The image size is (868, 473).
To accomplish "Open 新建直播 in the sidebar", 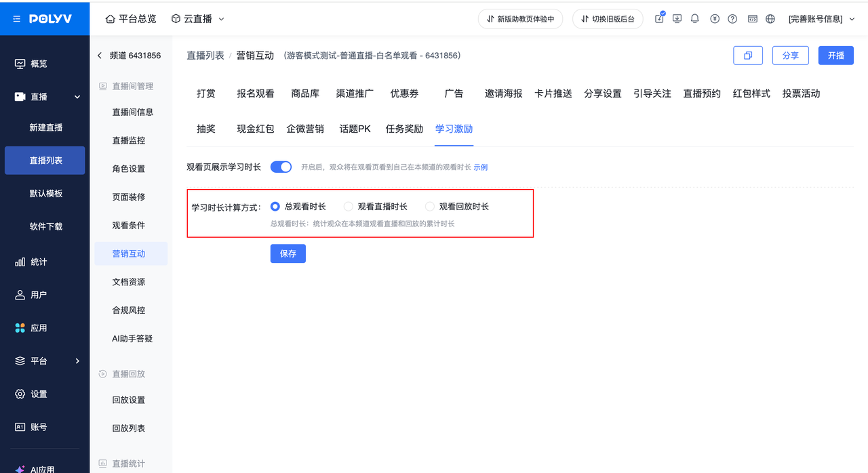I will coord(45,127).
